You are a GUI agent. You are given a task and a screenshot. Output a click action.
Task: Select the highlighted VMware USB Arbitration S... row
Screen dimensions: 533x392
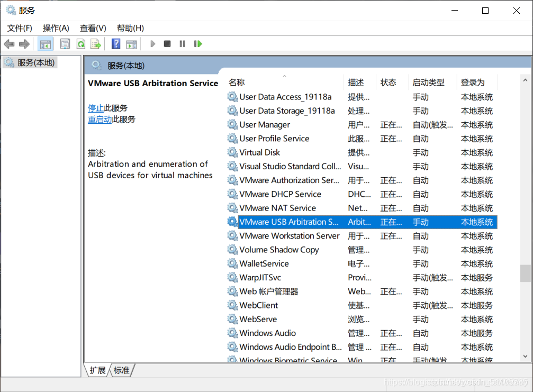pos(362,222)
